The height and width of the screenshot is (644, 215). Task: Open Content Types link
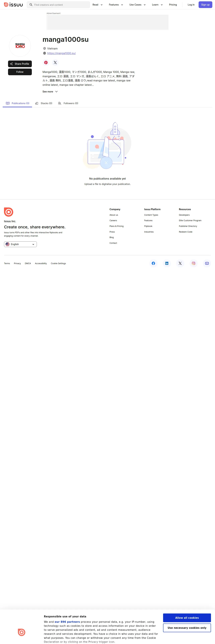click(x=151, y=215)
